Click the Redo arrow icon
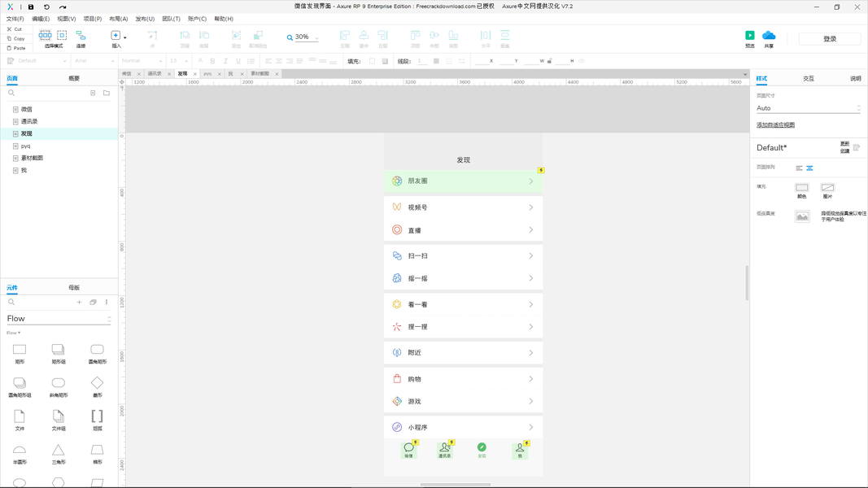The width and height of the screenshot is (868, 488). pyautogui.click(x=63, y=7)
